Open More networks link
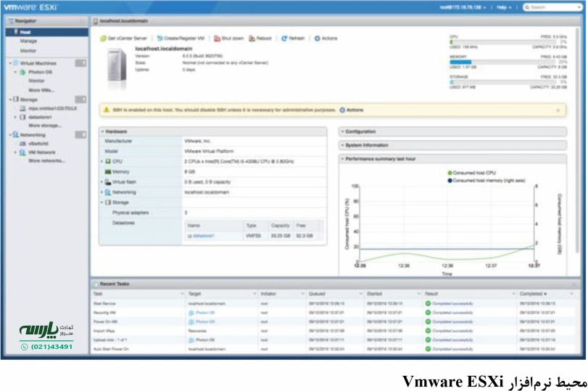 pos(46,161)
